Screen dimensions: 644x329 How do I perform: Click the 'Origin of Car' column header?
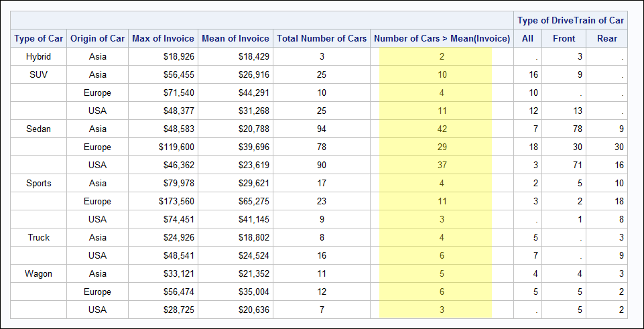tap(98, 38)
